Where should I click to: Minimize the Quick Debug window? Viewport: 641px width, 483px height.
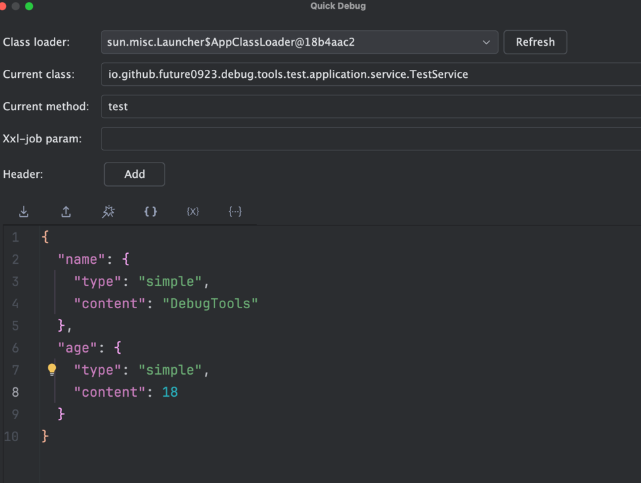(17, 6)
